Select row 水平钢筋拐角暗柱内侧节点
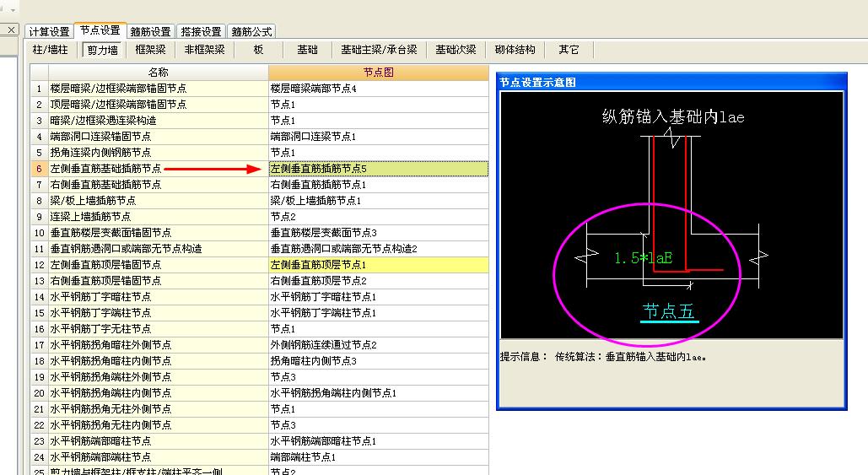 [159, 361]
